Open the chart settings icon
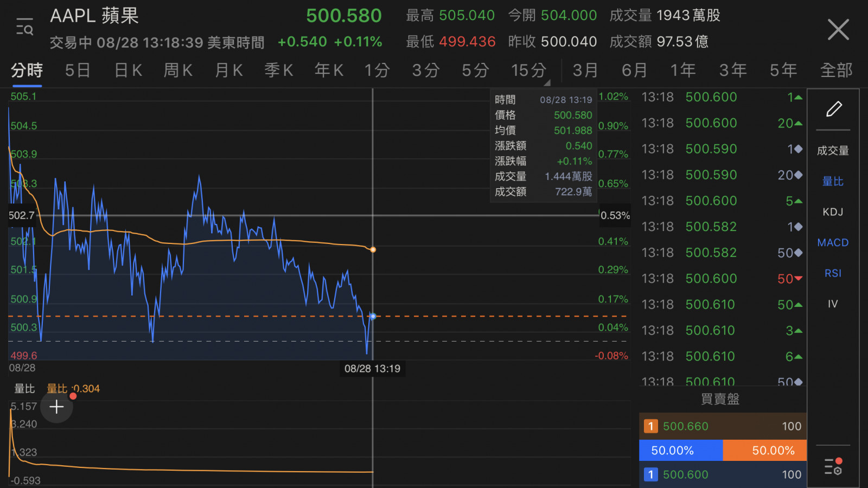Image resolution: width=868 pixels, height=488 pixels. pos(833,466)
